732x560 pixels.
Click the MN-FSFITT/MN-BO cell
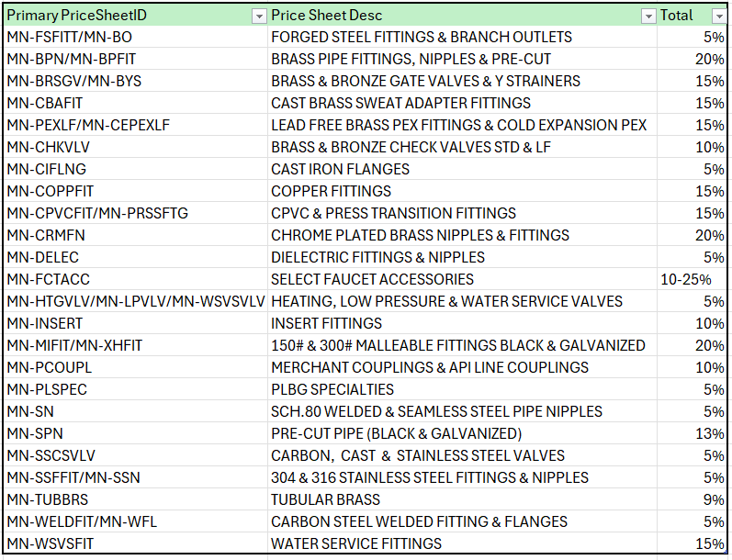pyautogui.click(x=70, y=38)
